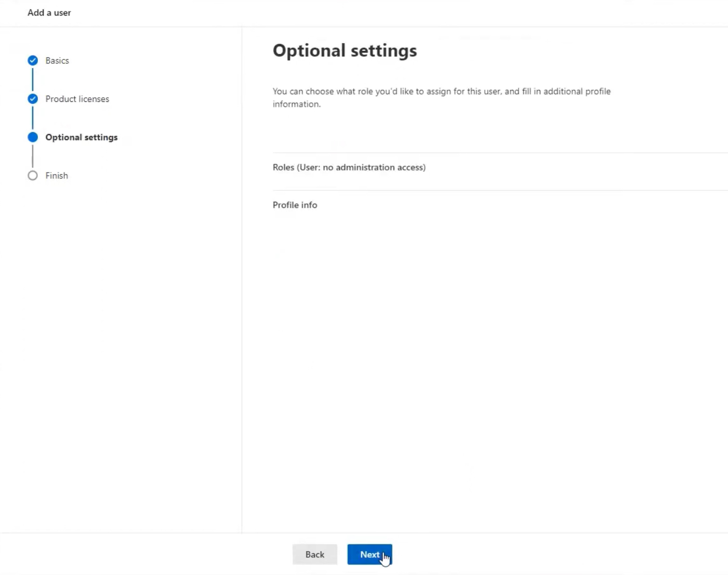728x575 pixels.
Task: Click the 'Optional settings' page heading
Action: [x=345, y=50]
